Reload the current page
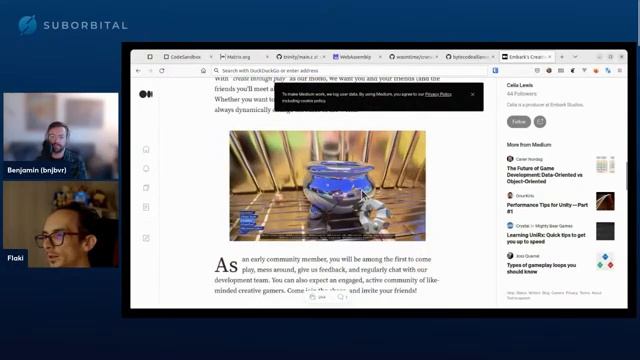 [162, 71]
